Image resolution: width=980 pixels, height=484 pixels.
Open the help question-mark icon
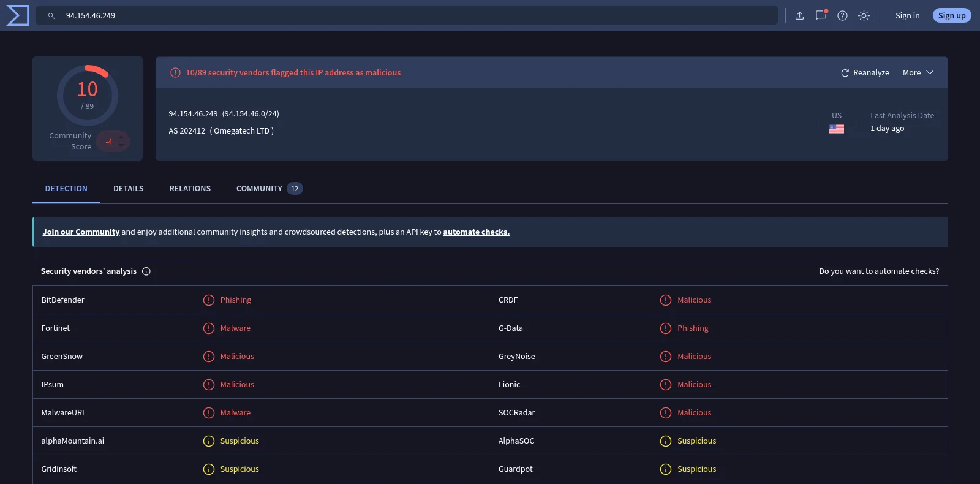843,16
